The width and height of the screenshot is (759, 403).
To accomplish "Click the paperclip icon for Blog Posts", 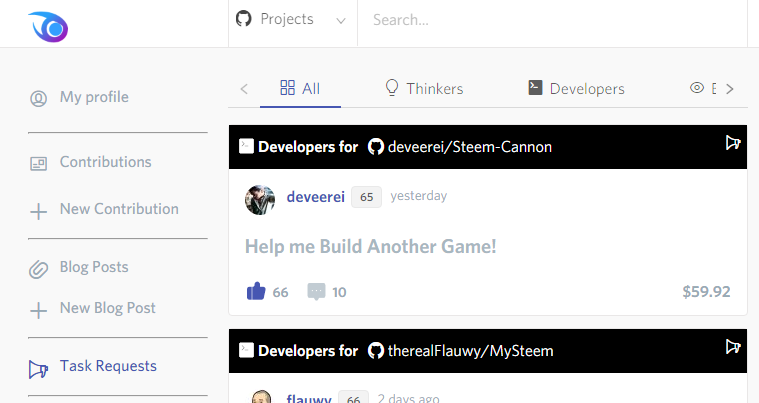I will click(x=38, y=269).
